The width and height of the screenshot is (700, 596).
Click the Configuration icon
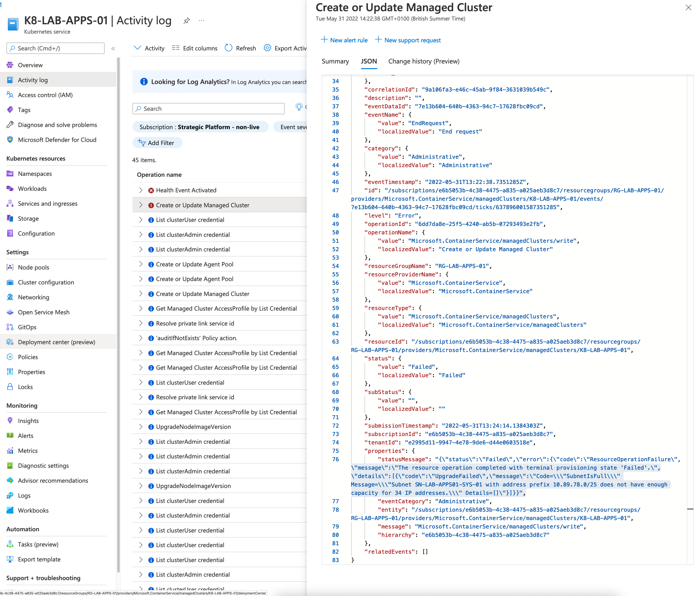point(10,233)
